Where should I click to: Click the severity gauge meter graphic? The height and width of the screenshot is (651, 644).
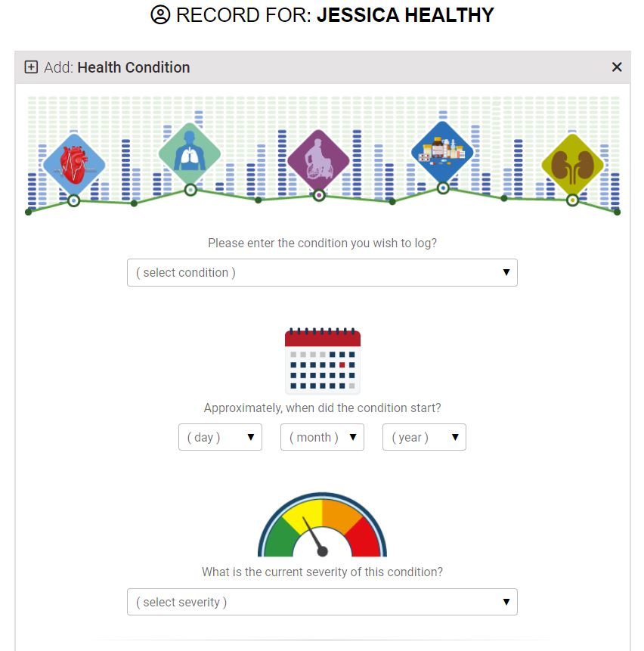[323, 525]
